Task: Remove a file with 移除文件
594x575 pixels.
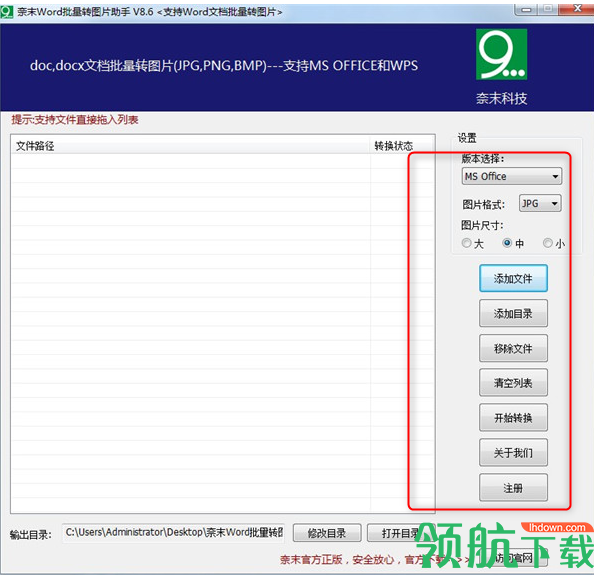Action: click(513, 348)
